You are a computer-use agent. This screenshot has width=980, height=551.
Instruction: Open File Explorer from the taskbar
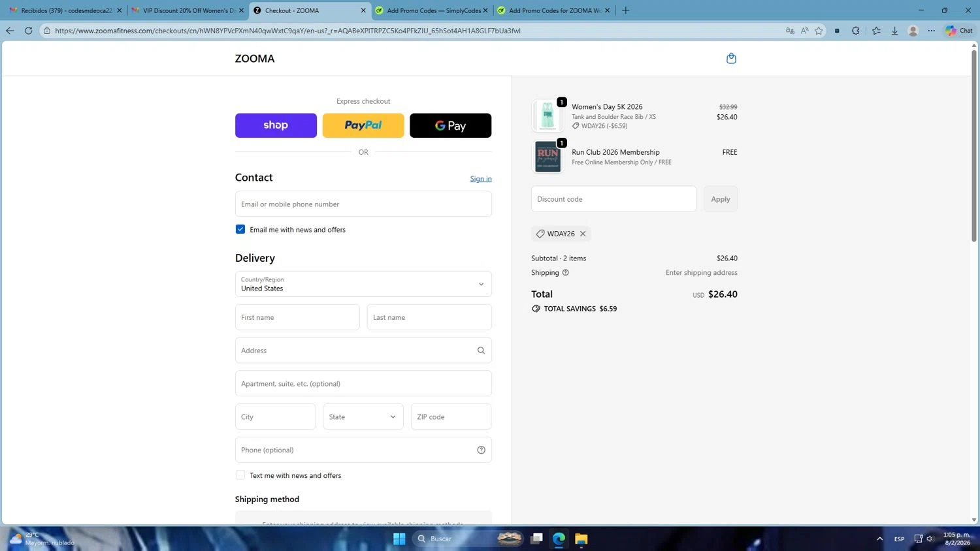[x=581, y=539]
